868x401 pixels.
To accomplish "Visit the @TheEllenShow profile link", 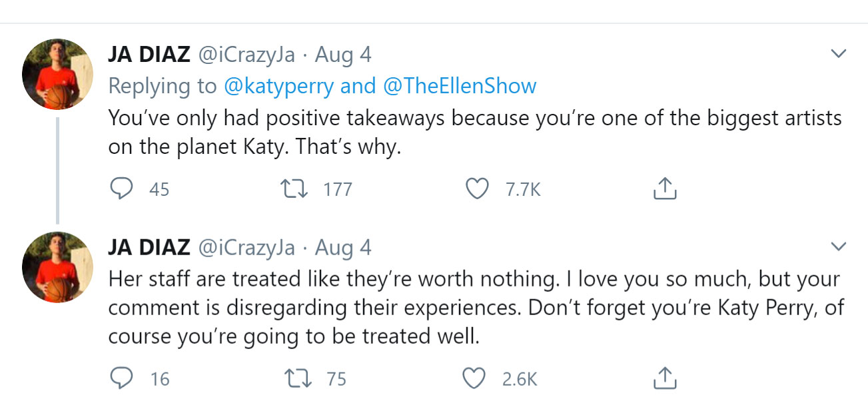I will 460,86.
